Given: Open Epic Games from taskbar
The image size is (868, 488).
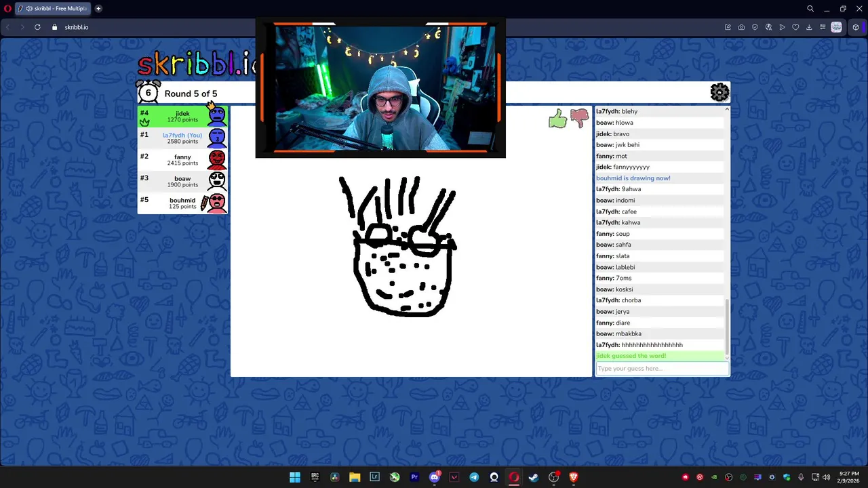Looking at the screenshot, I should click(315, 477).
